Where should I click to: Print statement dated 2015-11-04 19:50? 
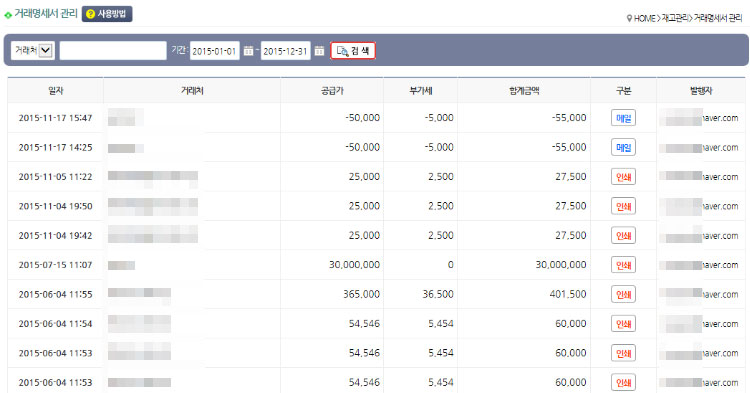pos(623,206)
